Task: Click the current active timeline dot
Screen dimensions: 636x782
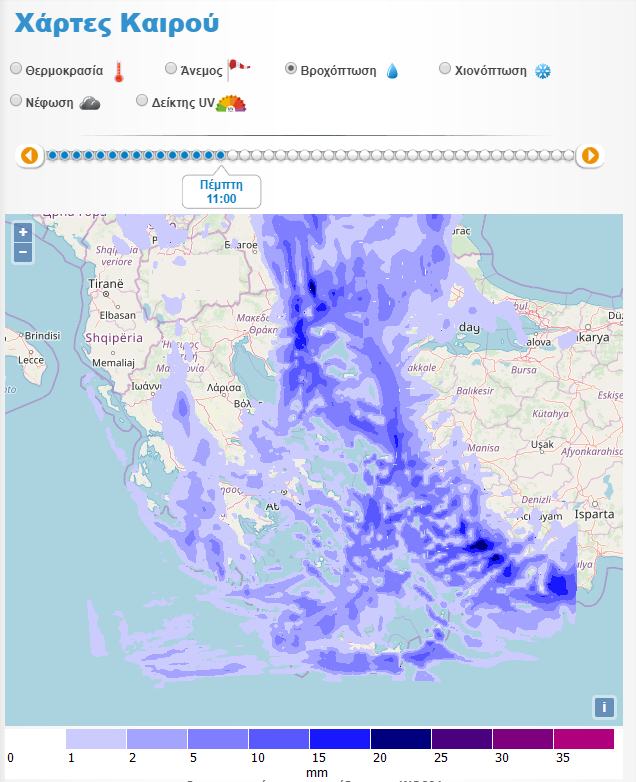Action: pyautogui.click(x=220, y=155)
